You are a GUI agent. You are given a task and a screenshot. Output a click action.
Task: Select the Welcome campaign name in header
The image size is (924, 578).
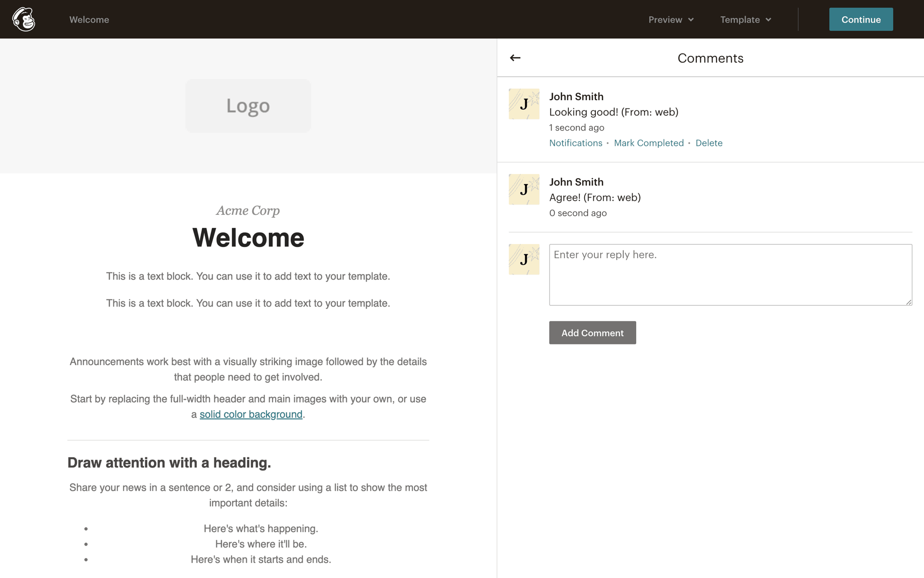tap(89, 20)
